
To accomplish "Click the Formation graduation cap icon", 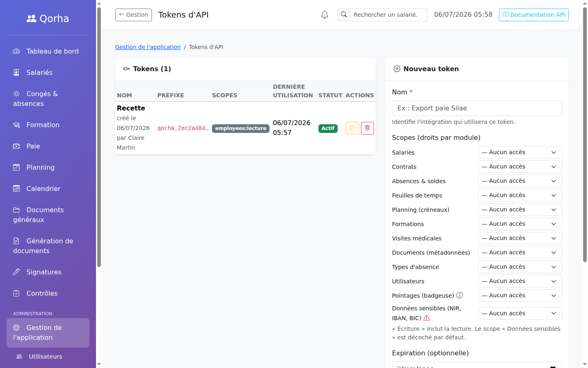I will click(16, 125).
